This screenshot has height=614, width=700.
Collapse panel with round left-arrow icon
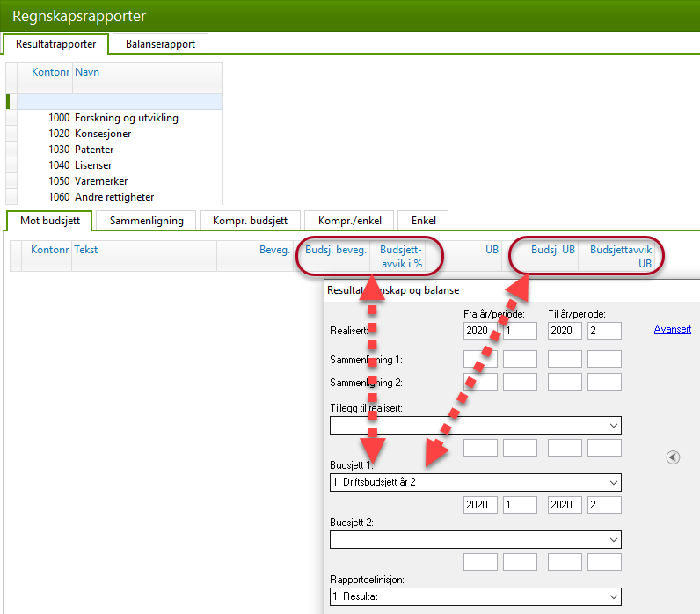[673, 457]
